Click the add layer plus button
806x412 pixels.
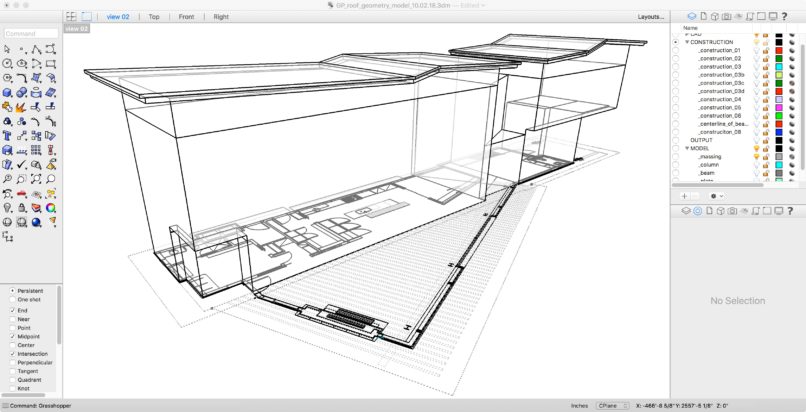[685, 196]
